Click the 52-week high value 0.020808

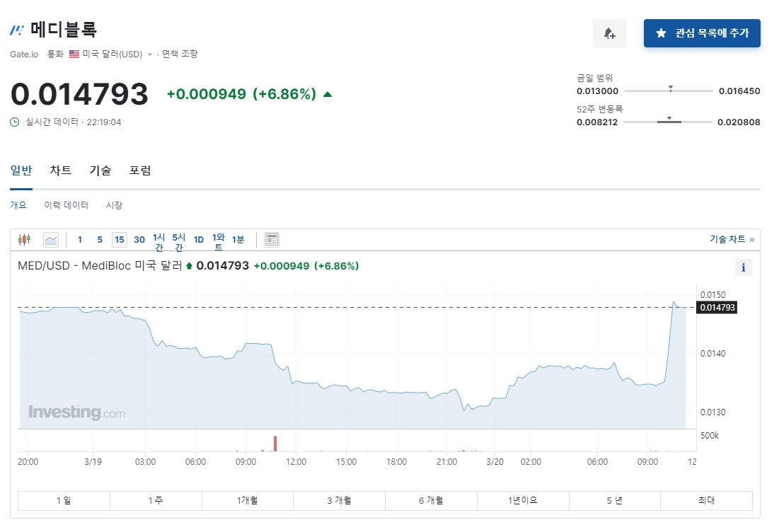[739, 122]
